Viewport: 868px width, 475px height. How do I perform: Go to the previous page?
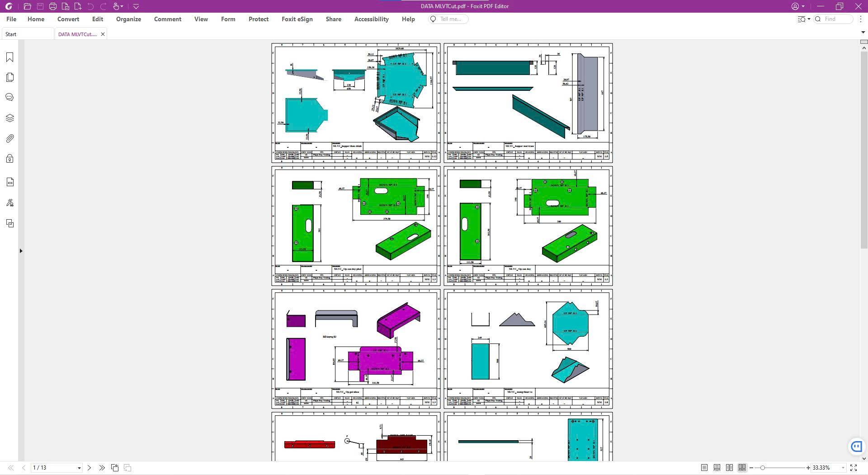click(24, 468)
